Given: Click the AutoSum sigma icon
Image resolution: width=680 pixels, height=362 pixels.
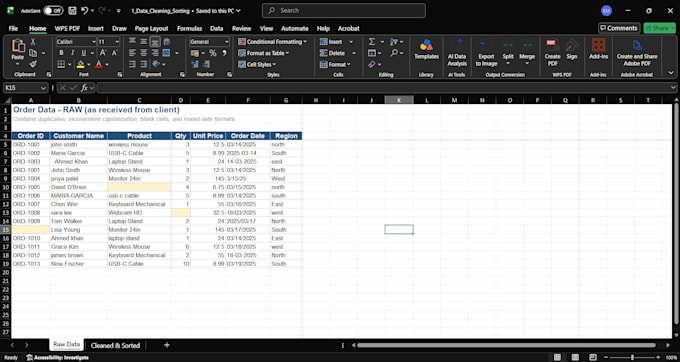Looking at the screenshot, I should pyautogui.click(x=372, y=42).
